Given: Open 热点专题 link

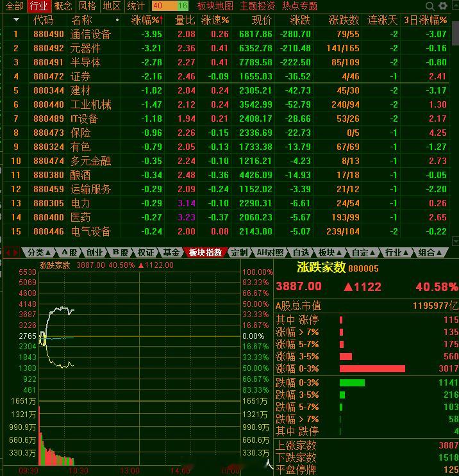Looking at the screenshot, I should click(299, 6).
